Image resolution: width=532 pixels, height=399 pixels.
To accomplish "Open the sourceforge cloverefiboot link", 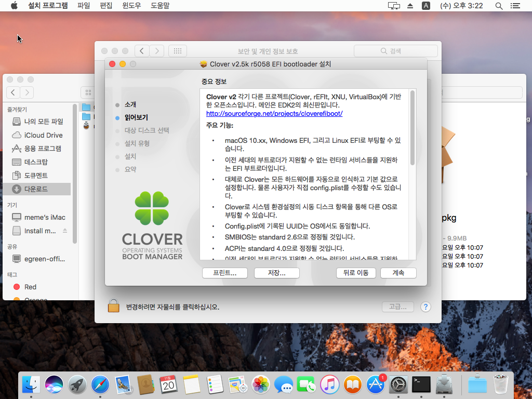I will click(x=274, y=114).
